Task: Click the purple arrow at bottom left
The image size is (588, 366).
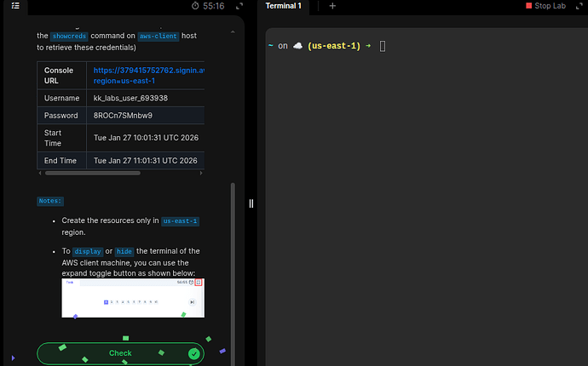Action: click(13, 358)
